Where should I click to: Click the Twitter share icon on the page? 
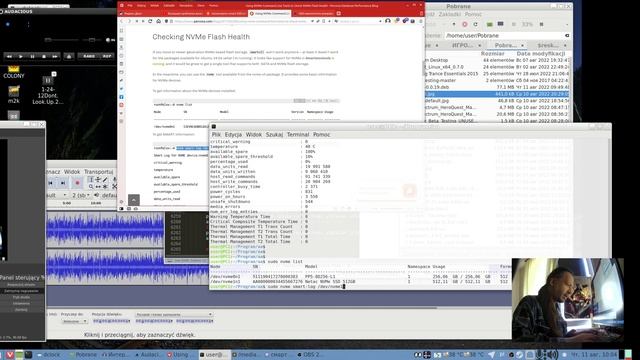point(121,89)
